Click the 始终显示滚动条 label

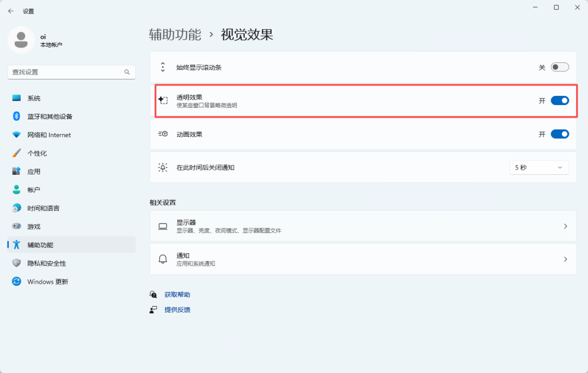(x=199, y=68)
